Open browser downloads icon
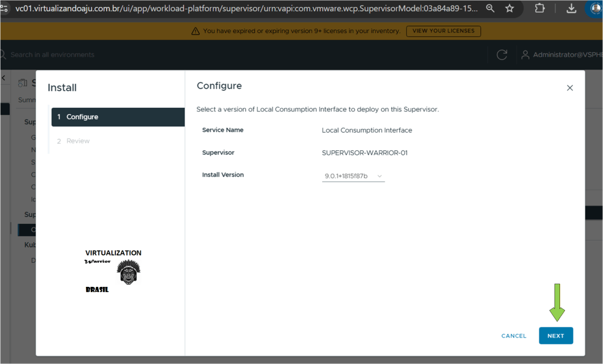 [x=571, y=8]
